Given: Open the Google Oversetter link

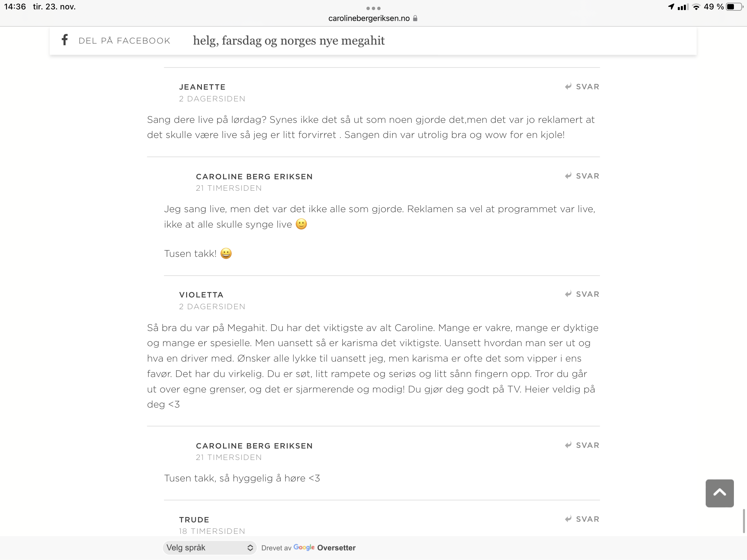Looking at the screenshot, I should click(x=324, y=548).
